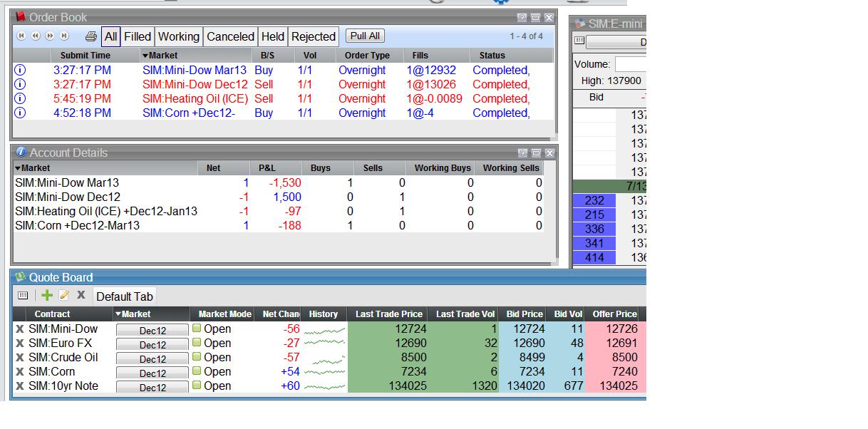Open Dec12 dropdown for SIM:Crude Oil

click(153, 358)
